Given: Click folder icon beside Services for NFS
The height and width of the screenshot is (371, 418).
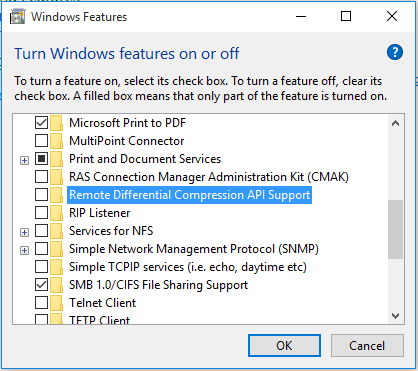Looking at the screenshot, I should (x=56, y=231).
